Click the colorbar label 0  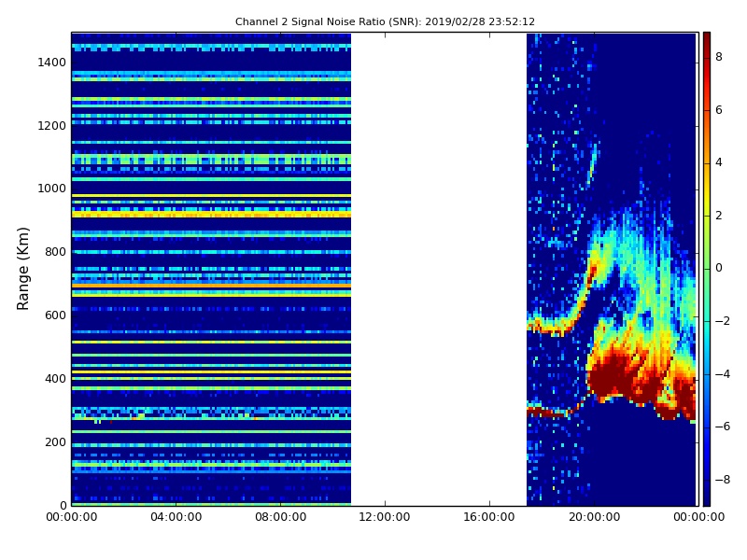pos(719,268)
